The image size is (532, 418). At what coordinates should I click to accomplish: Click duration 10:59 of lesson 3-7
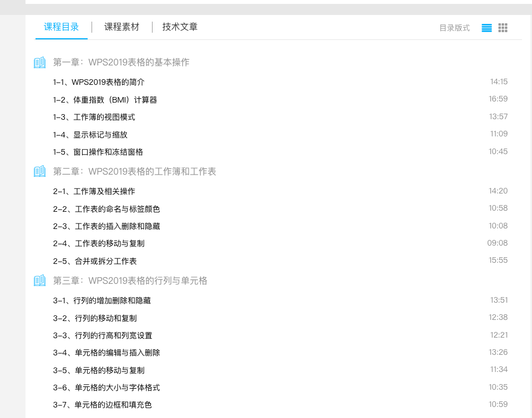coord(498,405)
